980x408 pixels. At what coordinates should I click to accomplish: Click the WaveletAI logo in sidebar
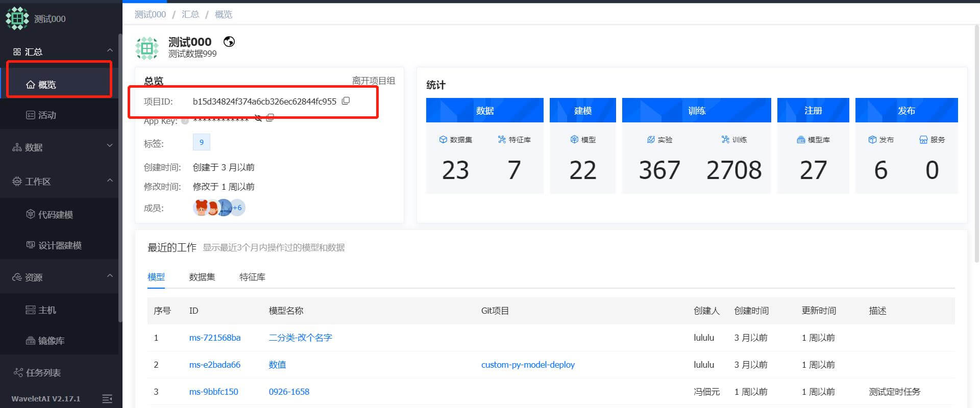click(x=17, y=18)
